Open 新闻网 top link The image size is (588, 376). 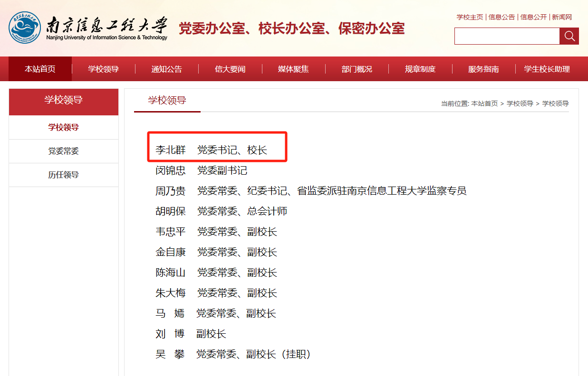(x=562, y=17)
